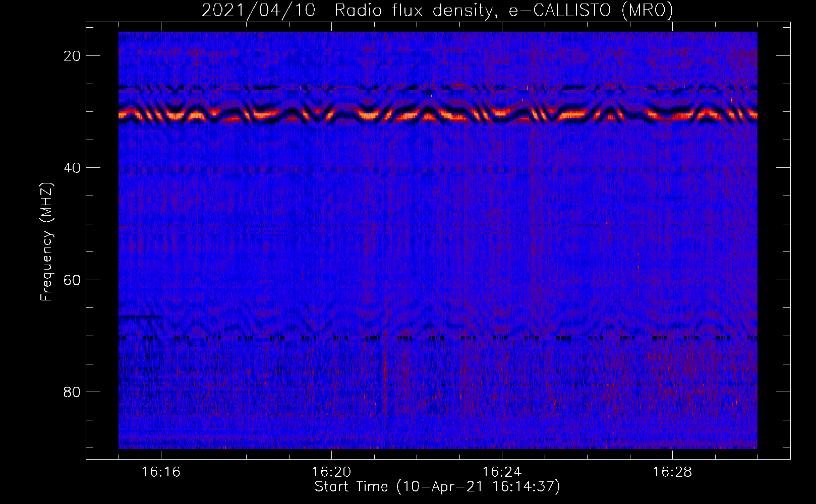Click the '16:16' time tick label
Viewport: 816px width, 504px height.
coord(161,472)
